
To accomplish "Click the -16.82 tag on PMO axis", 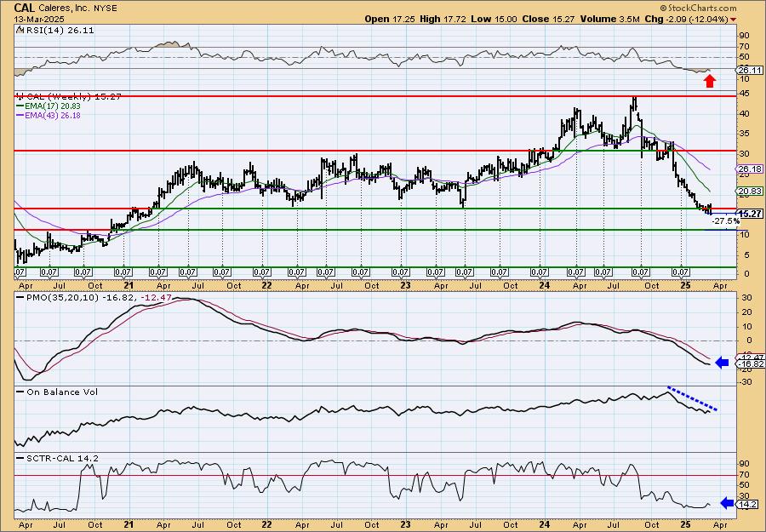I will click(751, 364).
